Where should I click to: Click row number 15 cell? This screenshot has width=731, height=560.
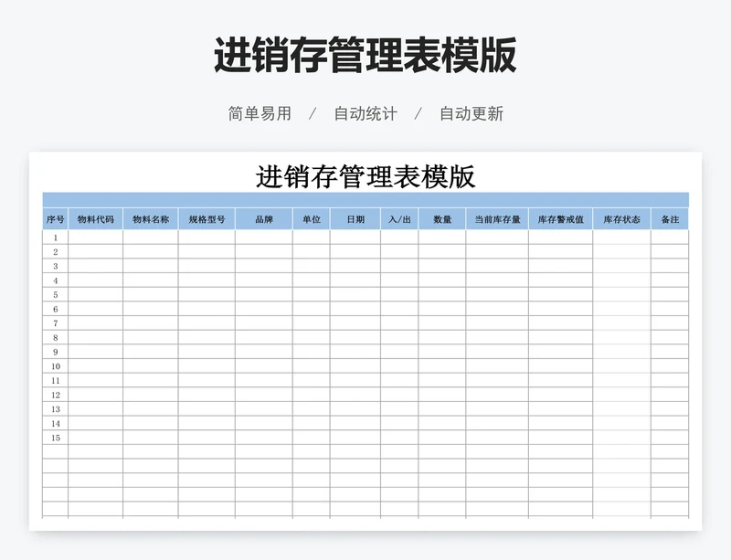[x=56, y=438]
